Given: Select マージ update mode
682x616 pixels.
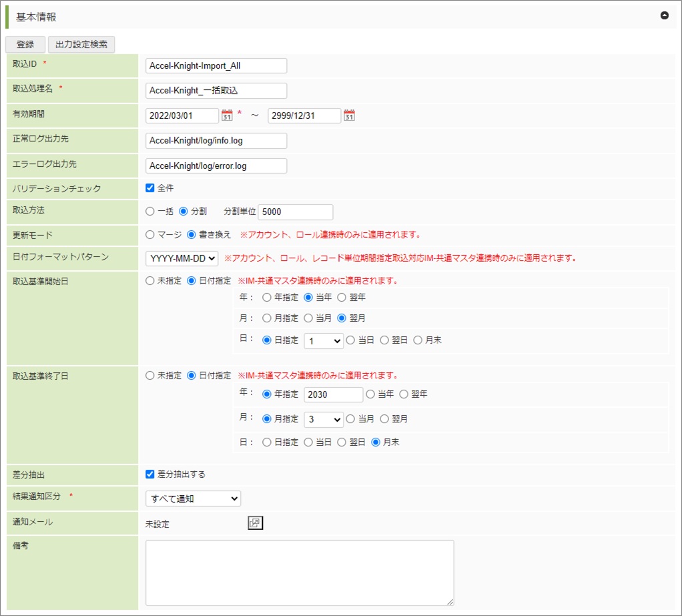Looking at the screenshot, I should [x=150, y=235].
